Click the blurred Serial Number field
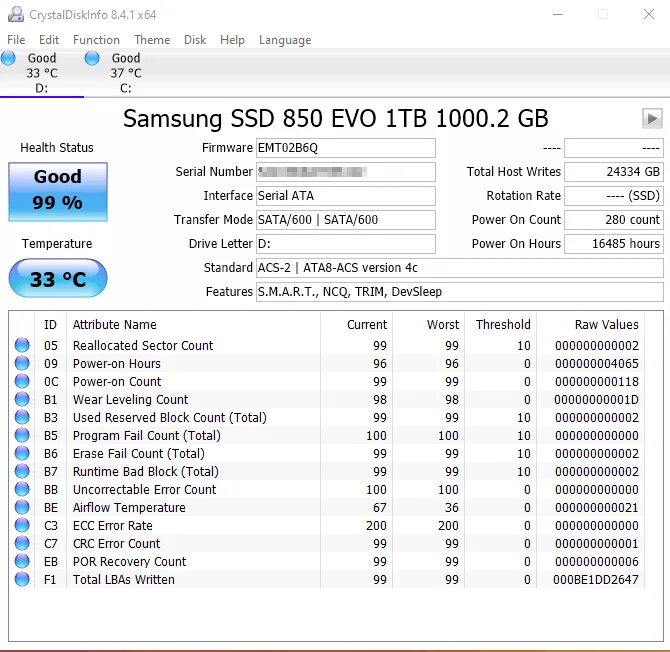This screenshot has height=652, width=670. (346, 172)
